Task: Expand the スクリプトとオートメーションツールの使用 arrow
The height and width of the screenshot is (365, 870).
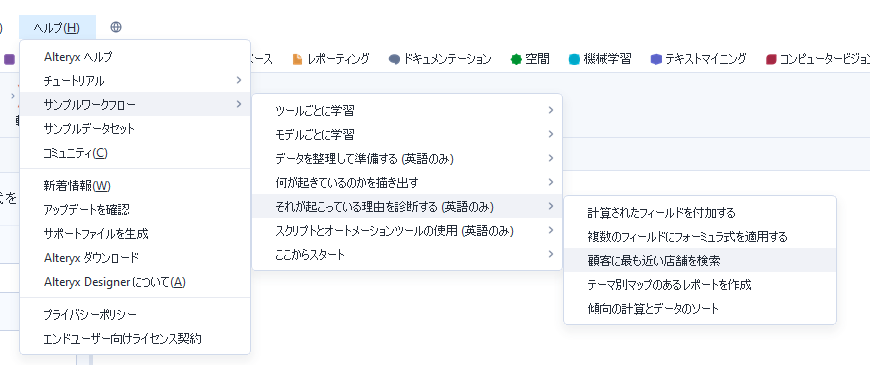Action: pyautogui.click(x=550, y=230)
